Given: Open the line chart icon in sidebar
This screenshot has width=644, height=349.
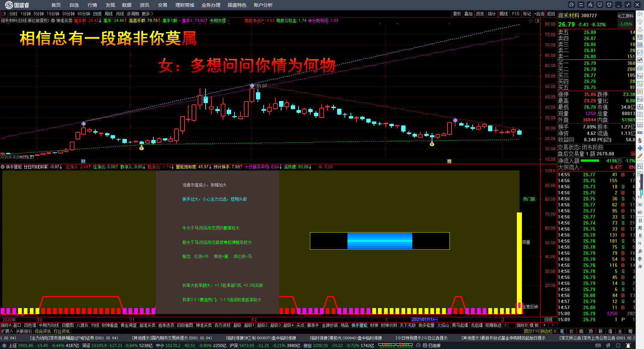Looking at the screenshot, I should pyautogui.click(x=640, y=53).
